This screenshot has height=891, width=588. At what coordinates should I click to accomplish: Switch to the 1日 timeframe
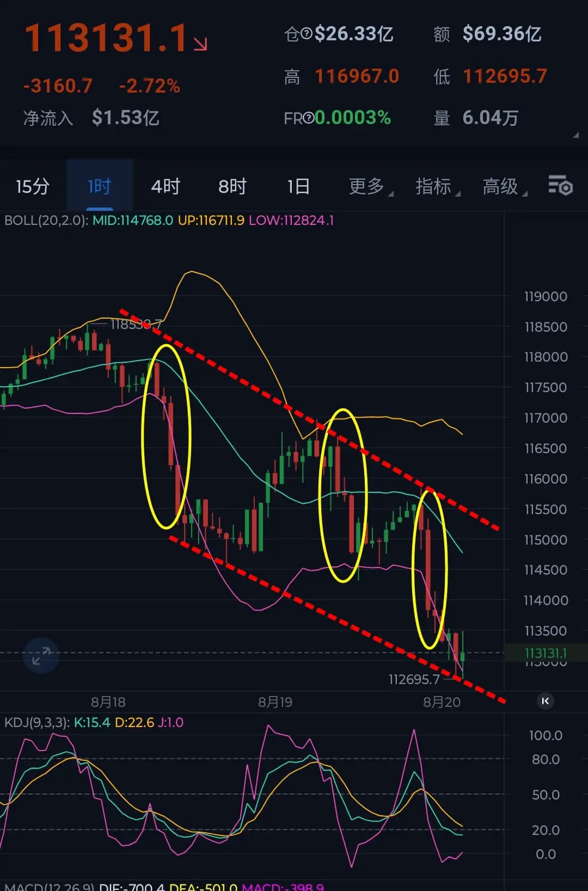(298, 186)
